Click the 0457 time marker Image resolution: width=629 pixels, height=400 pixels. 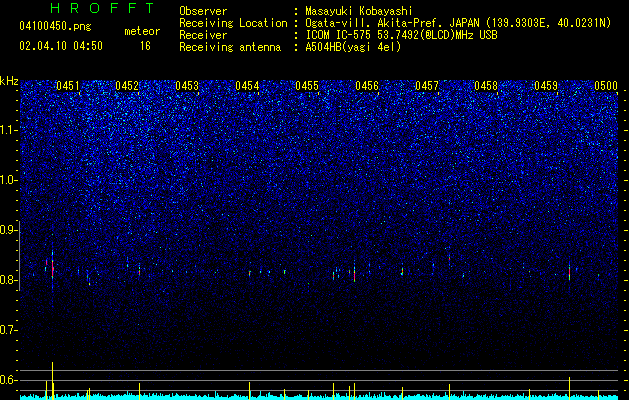tap(427, 86)
